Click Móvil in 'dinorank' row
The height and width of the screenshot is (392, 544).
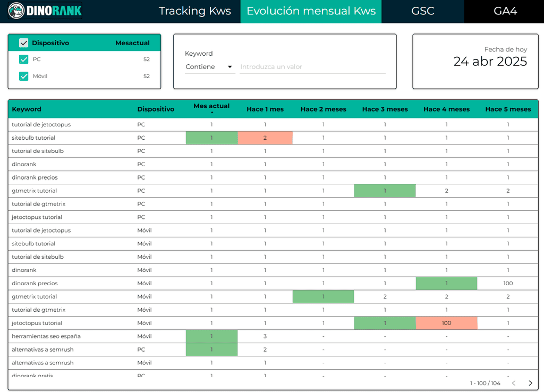point(144,270)
